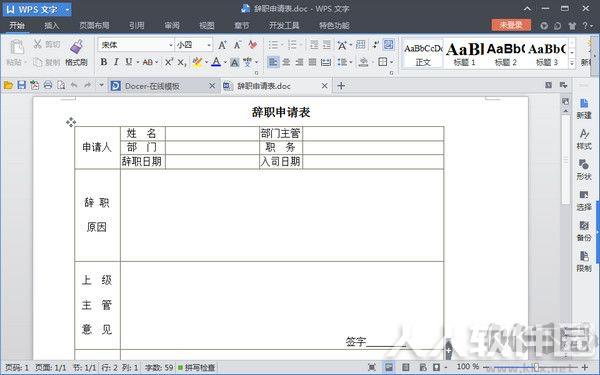This screenshot has width=600, height=375.
Task: Print the document with printer icon
Action: (x=47, y=85)
